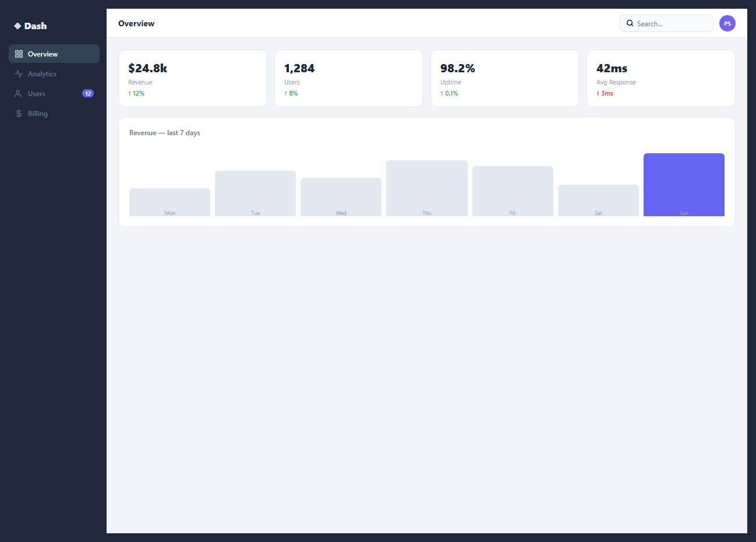
Task: Click the ↑ 3ms response change
Action: coord(605,93)
